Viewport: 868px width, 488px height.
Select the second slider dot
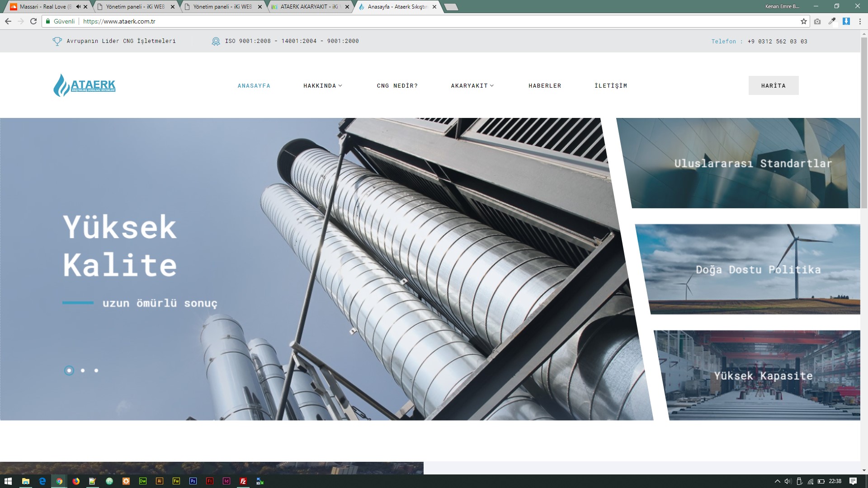tap(83, 371)
